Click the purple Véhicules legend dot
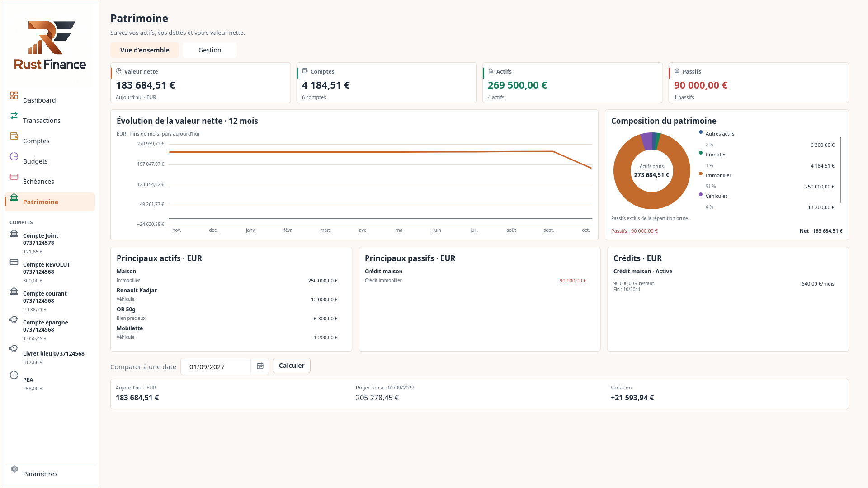Image resolution: width=868 pixels, height=488 pixels. point(701,194)
